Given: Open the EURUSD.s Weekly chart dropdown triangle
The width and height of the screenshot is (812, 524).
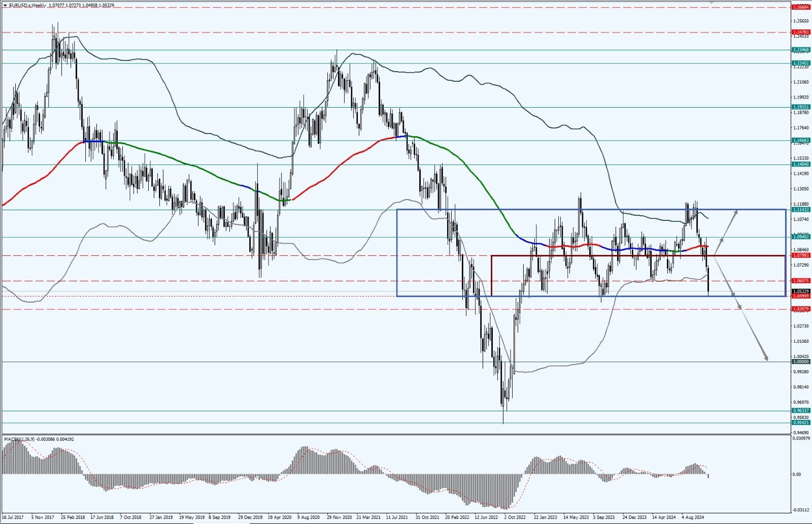Looking at the screenshot, I should (x=5, y=5).
